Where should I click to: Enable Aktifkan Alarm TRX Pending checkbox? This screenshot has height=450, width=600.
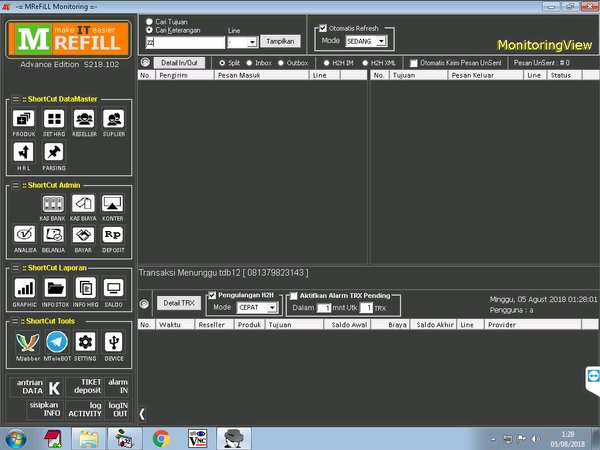click(x=294, y=296)
